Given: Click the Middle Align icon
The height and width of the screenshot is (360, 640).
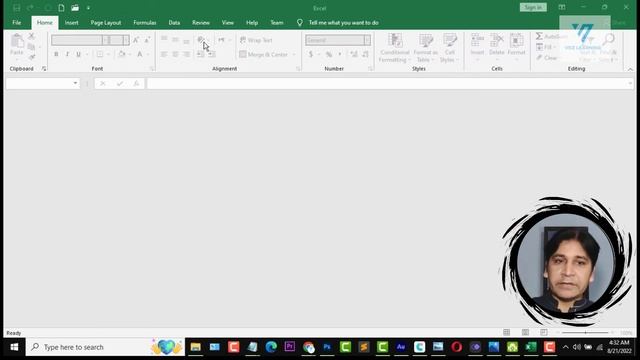Looking at the screenshot, I should tap(175, 40).
